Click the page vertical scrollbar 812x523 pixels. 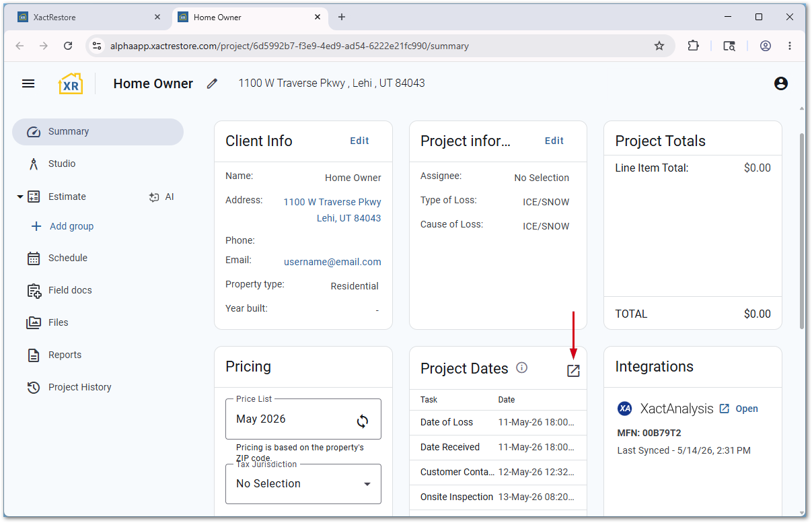(x=801, y=230)
